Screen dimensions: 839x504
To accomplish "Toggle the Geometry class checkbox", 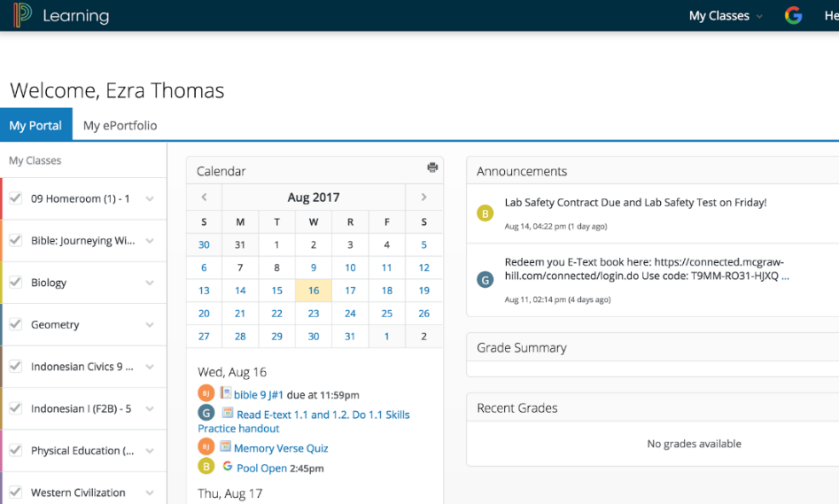I will coord(15,324).
